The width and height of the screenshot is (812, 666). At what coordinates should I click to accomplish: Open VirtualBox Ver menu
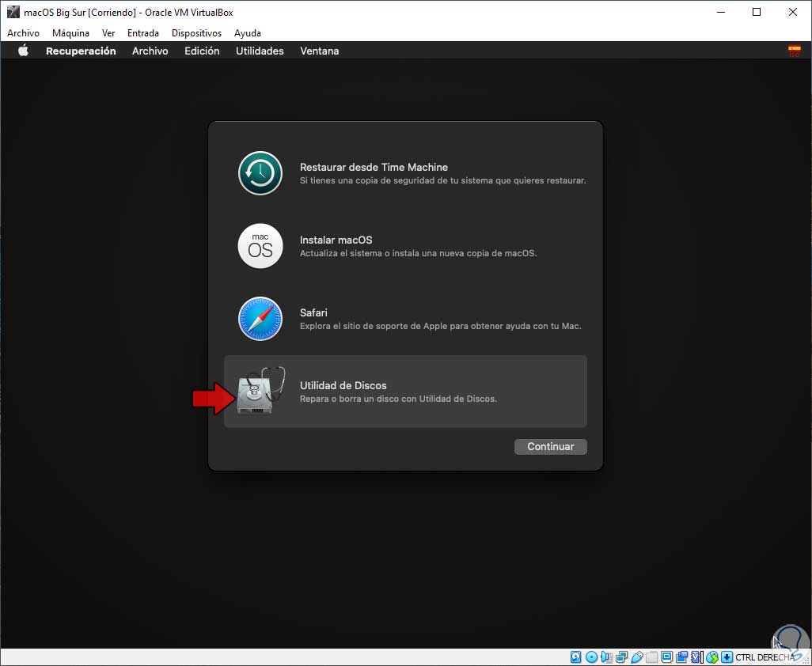[x=108, y=33]
